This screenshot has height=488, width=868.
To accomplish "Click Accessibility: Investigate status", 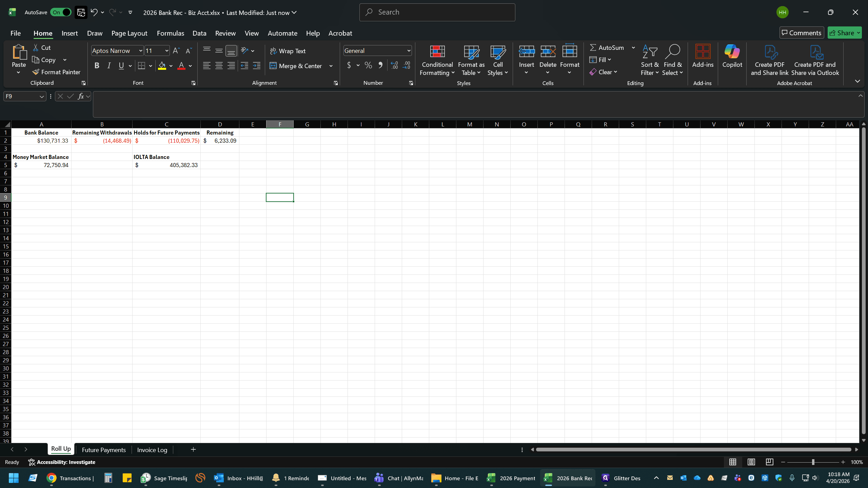I will [62, 462].
